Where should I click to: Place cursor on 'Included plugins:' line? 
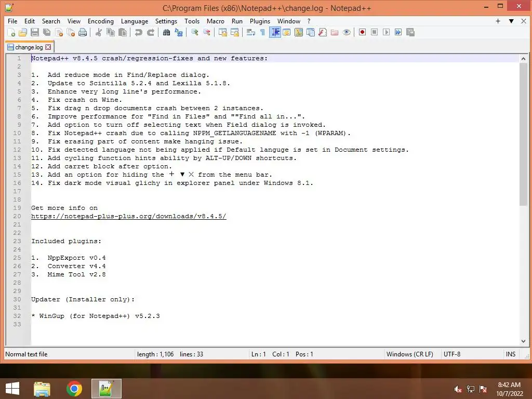pos(66,241)
